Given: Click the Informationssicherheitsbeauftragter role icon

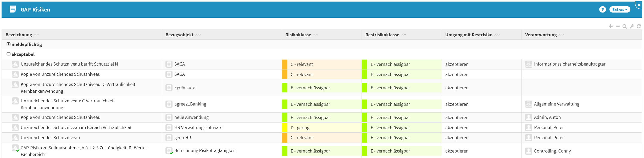Looking at the screenshot, I should coord(529,64).
